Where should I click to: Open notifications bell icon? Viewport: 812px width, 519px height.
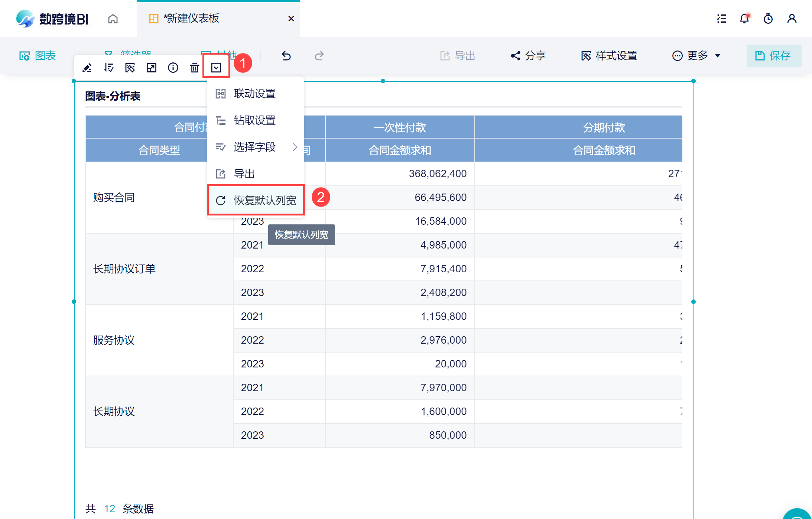point(744,19)
